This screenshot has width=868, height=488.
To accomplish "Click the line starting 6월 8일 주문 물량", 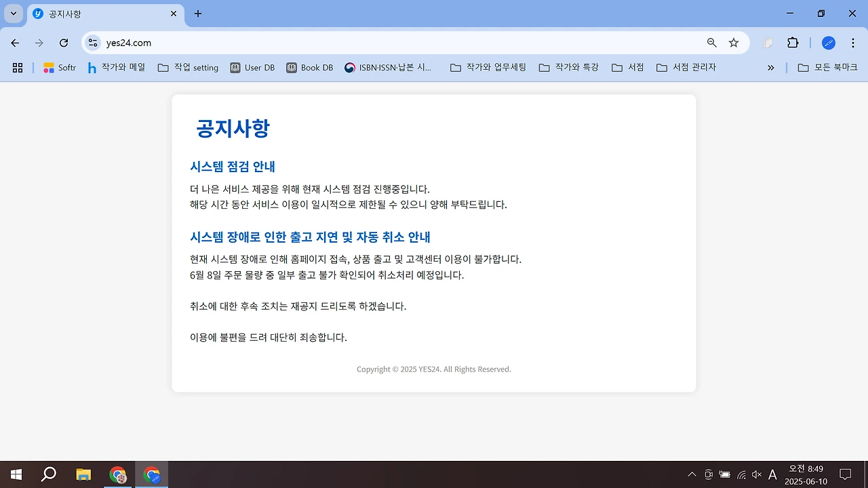I will (327, 275).
